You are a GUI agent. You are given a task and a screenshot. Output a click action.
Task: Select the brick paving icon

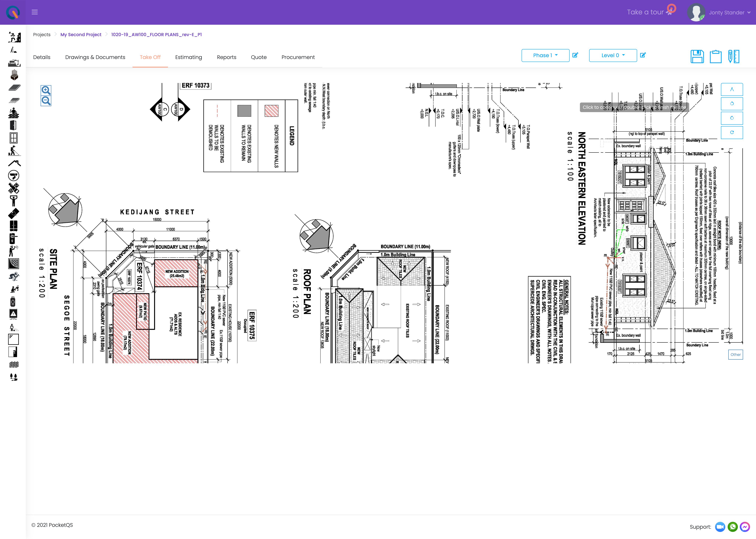(14, 364)
